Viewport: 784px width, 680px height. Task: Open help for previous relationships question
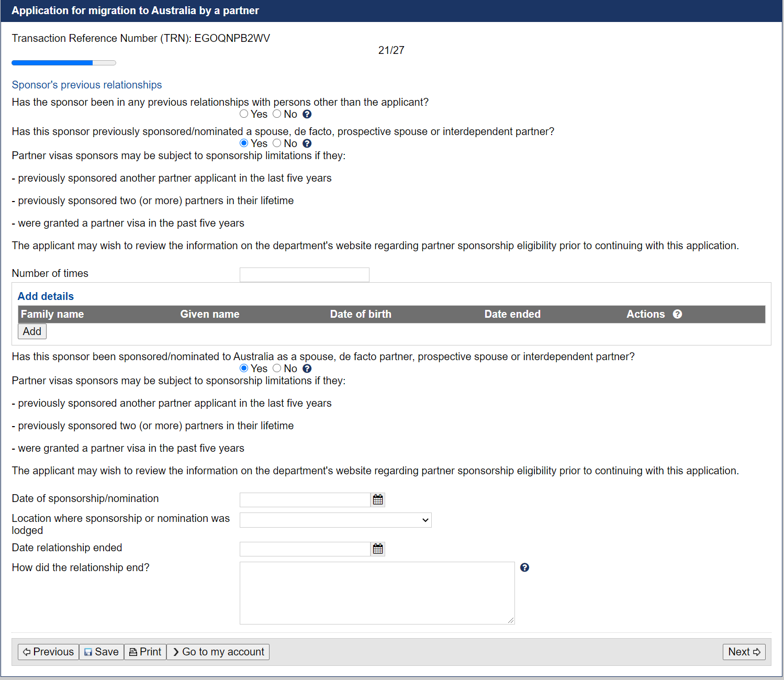307,114
